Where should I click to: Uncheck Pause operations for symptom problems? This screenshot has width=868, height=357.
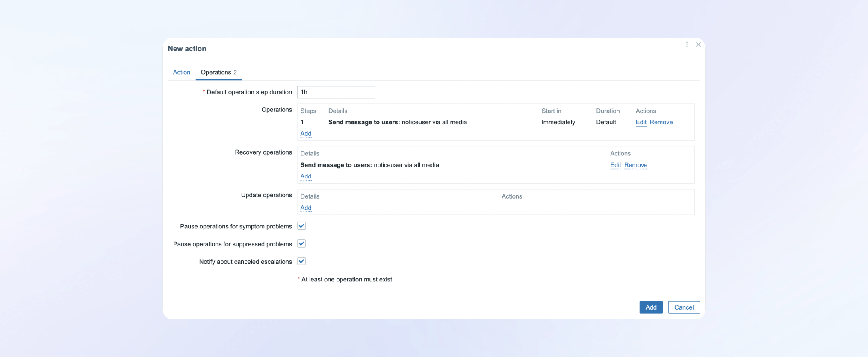(301, 226)
